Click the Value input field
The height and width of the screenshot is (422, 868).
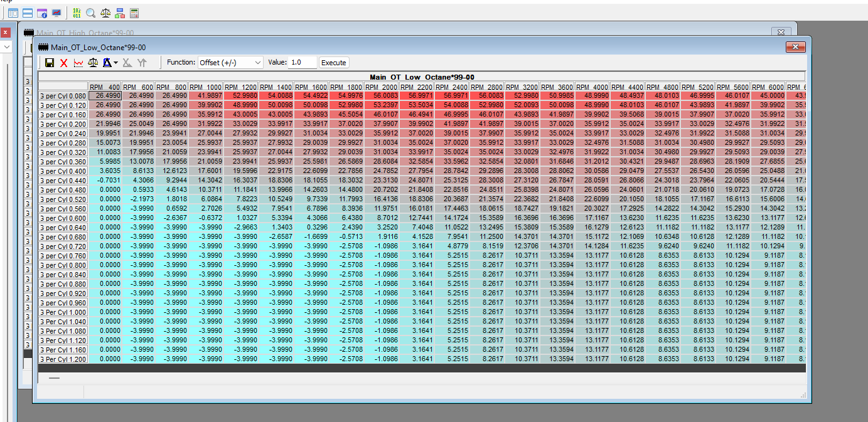(x=303, y=63)
